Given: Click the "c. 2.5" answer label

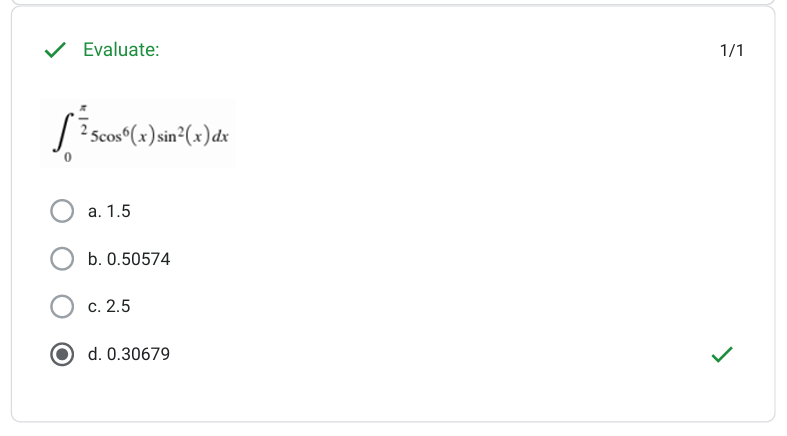Looking at the screenshot, I should [x=109, y=307].
